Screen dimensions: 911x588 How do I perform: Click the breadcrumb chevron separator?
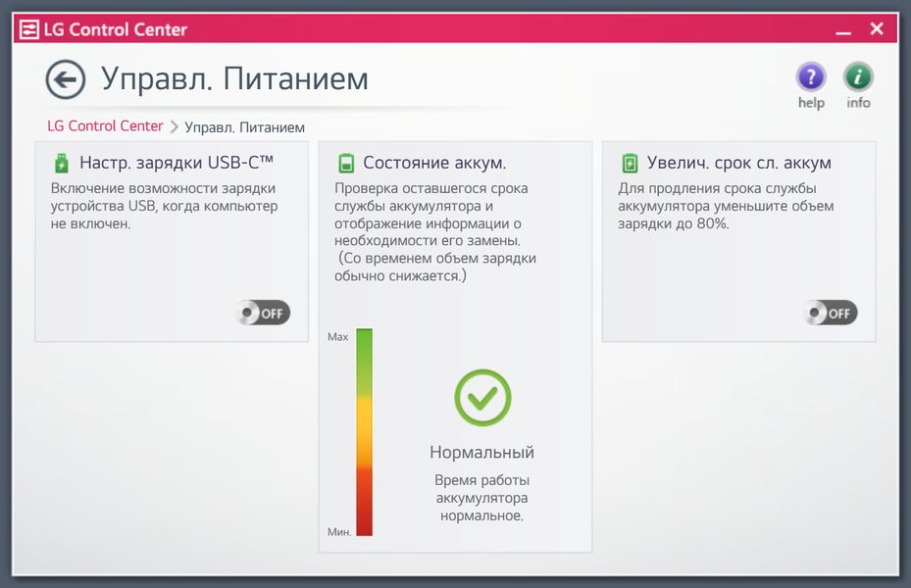click(174, 126)
